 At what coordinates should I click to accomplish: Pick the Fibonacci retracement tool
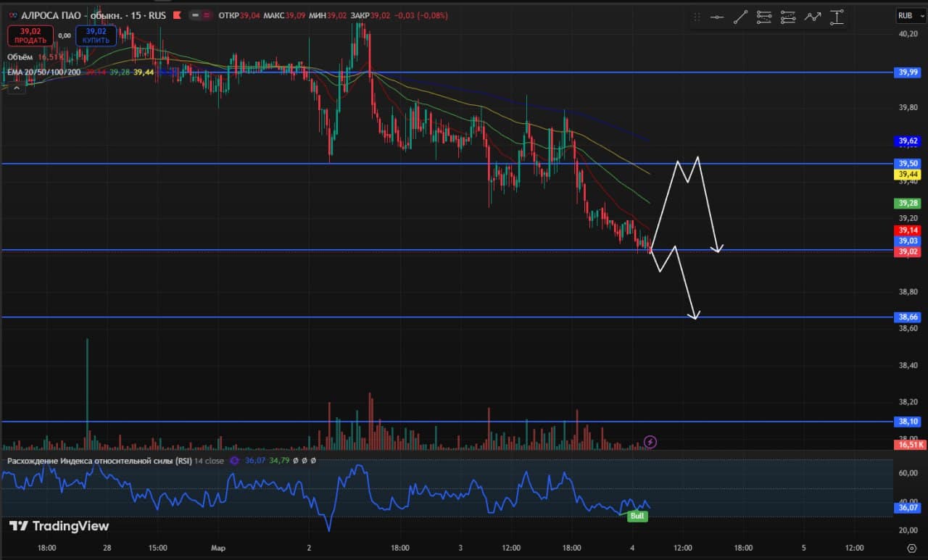[764, 17]
